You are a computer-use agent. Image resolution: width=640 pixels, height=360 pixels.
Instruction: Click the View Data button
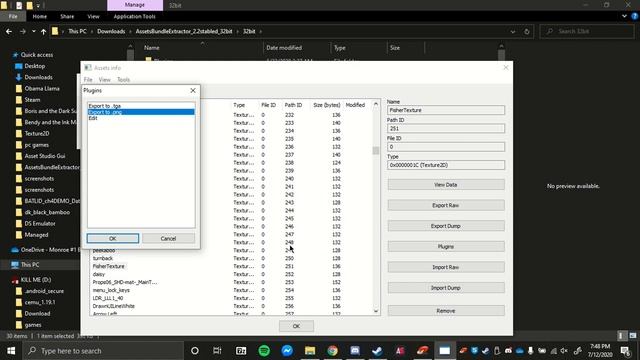pos(446,184)
